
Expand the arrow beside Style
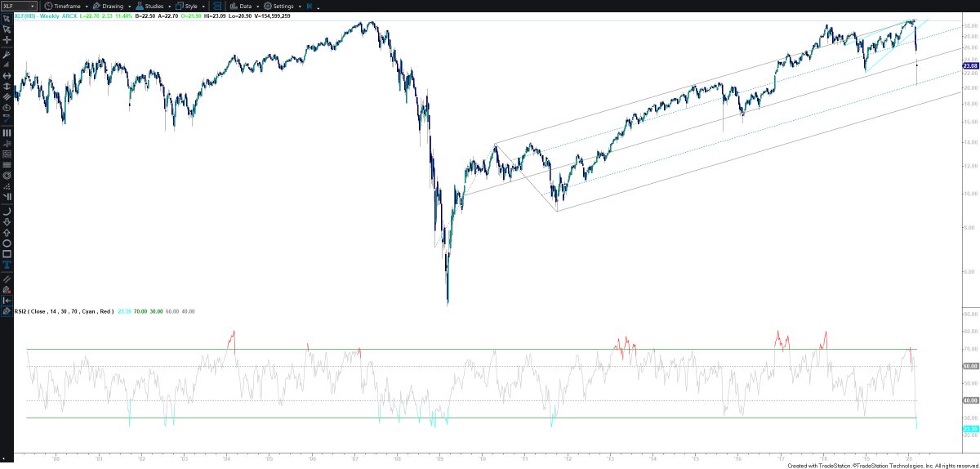(x=203, y=6)
